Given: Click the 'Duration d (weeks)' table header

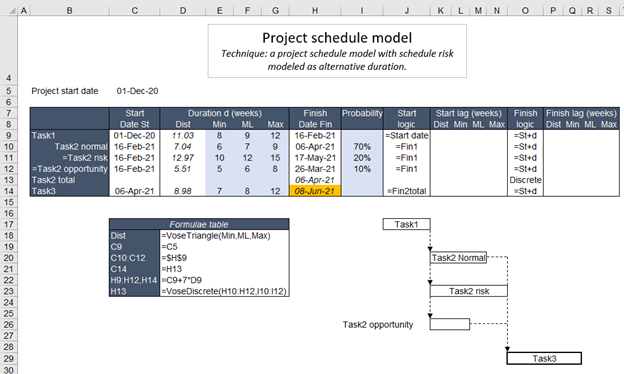Looking at the screenshot, I should click(x=225, y=113).
